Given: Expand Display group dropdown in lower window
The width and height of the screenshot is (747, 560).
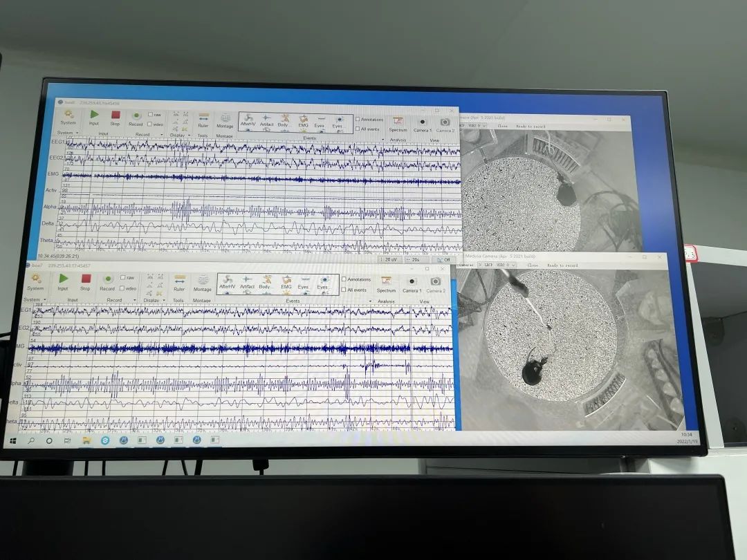Looking at the screenshot, I should [164, 301].
